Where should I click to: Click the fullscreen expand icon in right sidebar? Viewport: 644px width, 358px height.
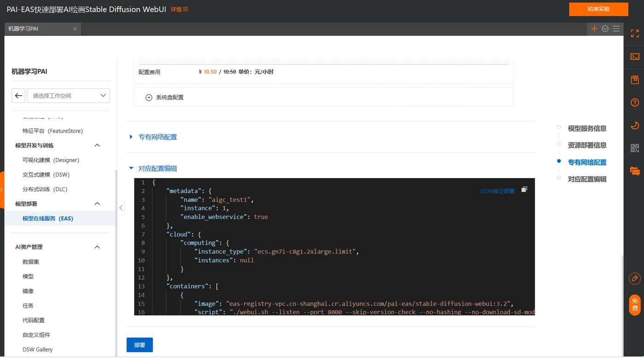(635, 33)
